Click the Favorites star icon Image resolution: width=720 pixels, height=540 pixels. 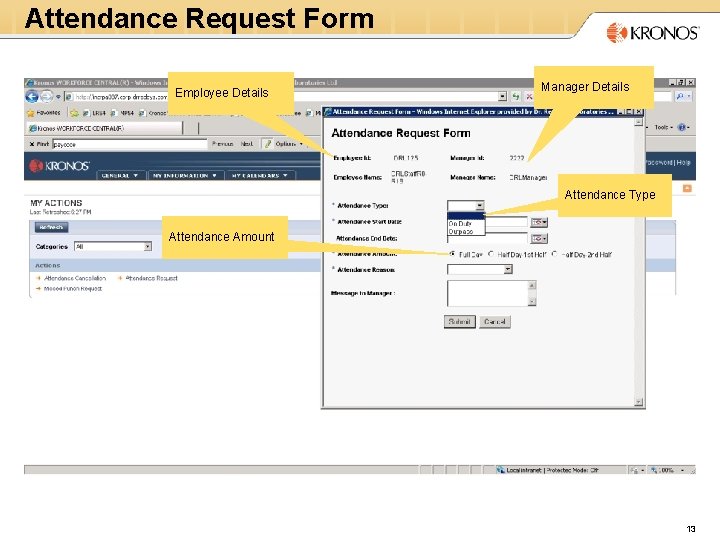[31, 113]
